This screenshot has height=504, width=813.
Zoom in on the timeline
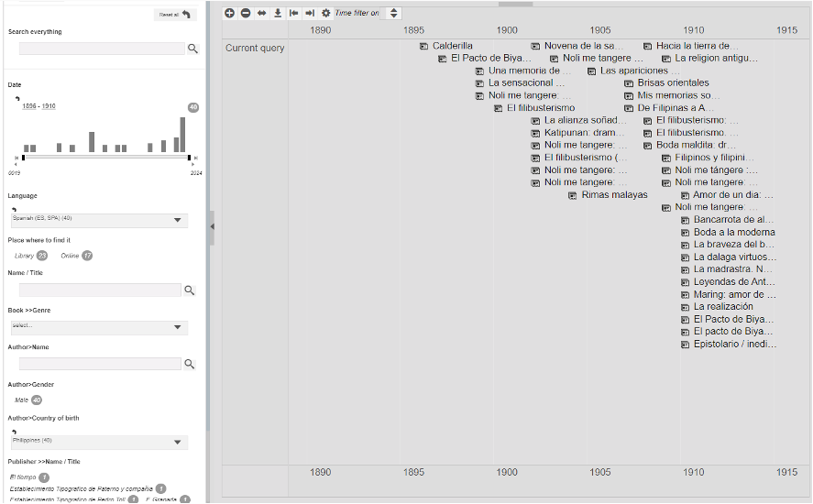coord(230,13)
